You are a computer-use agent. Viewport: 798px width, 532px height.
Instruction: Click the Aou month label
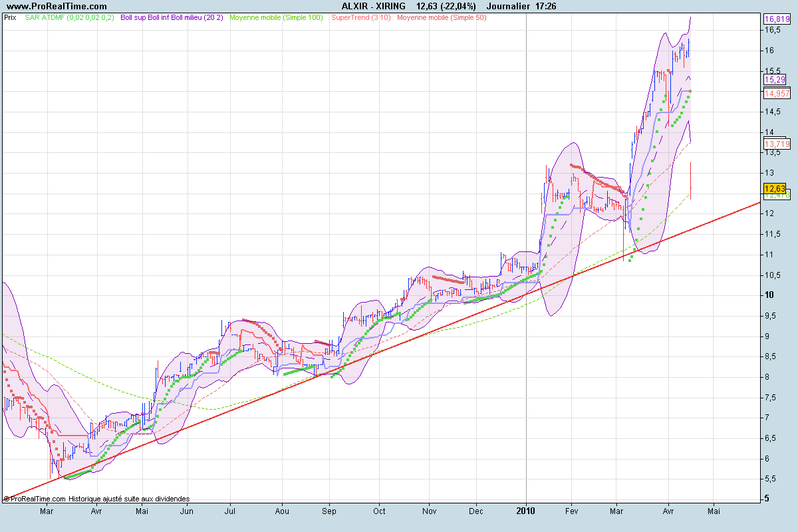[282, 511]
